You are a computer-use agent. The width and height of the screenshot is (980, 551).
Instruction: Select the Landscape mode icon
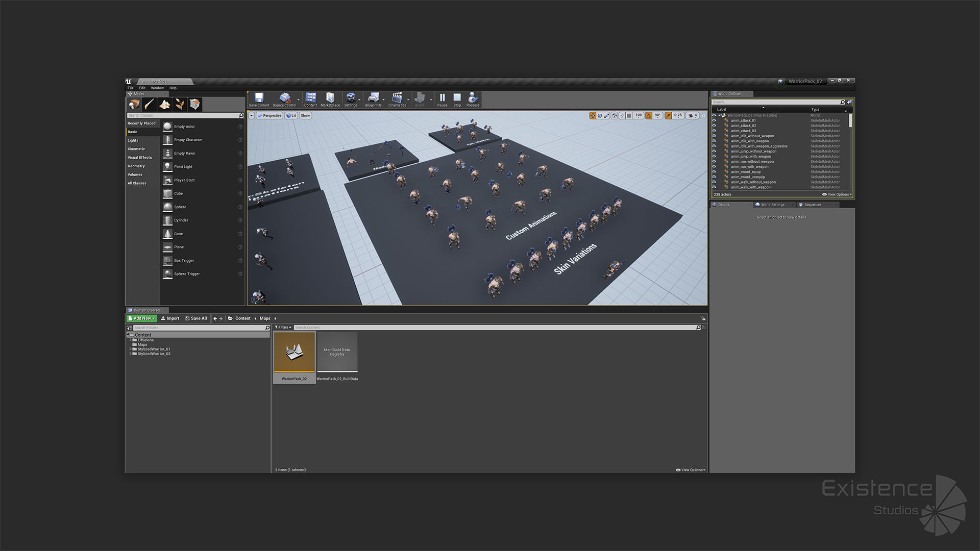pos(164,105)
